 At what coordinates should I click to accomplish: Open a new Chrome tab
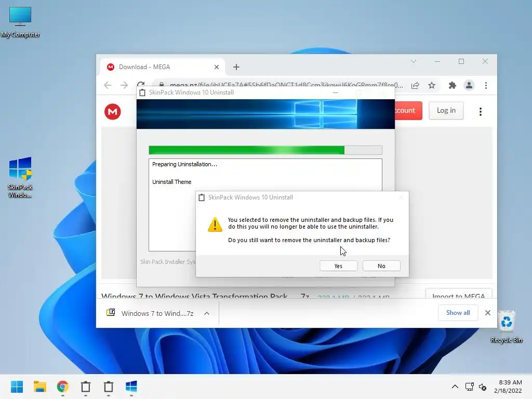[236, 67]
